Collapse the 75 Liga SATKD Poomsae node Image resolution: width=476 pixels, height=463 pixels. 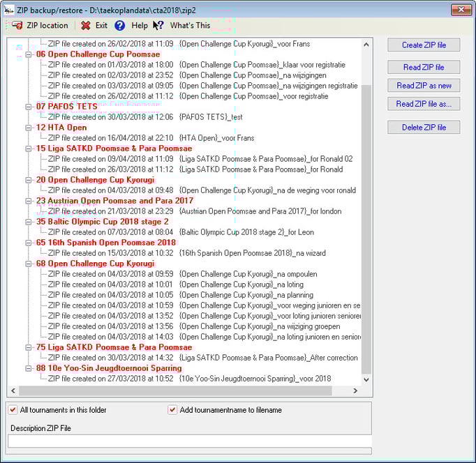29,347
